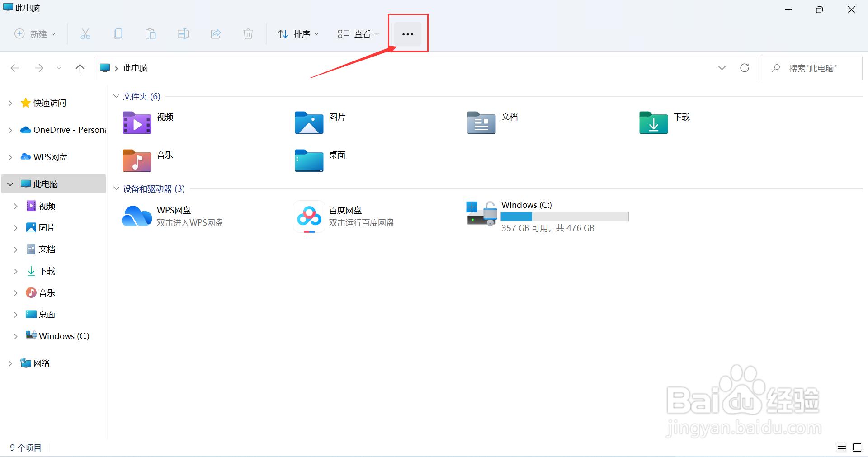Expand 快速访问 in the sidebar
868x457 pixels.
click(10, 103)
